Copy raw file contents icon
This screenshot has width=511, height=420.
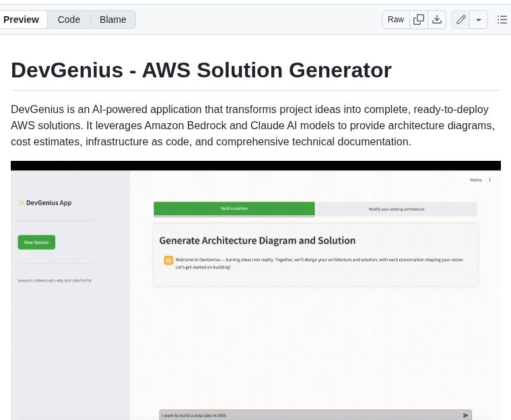point(419,20)
